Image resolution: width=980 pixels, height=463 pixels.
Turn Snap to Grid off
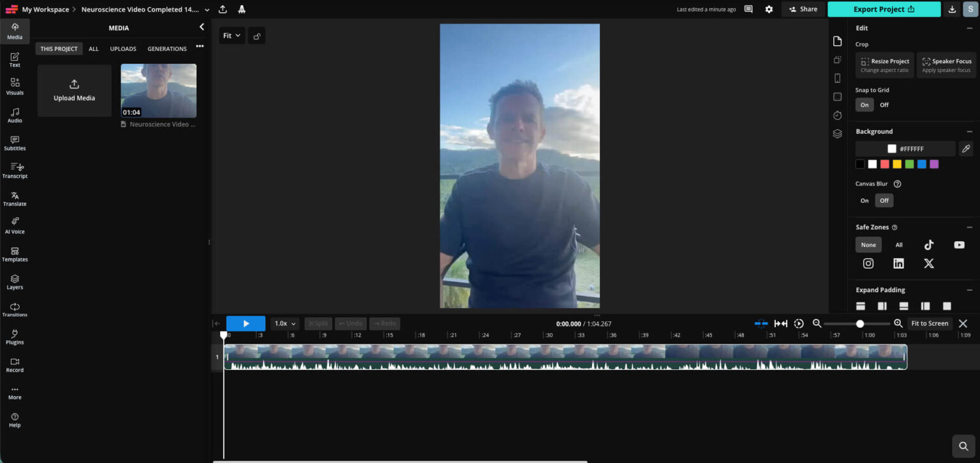click(x=884, y=105)
